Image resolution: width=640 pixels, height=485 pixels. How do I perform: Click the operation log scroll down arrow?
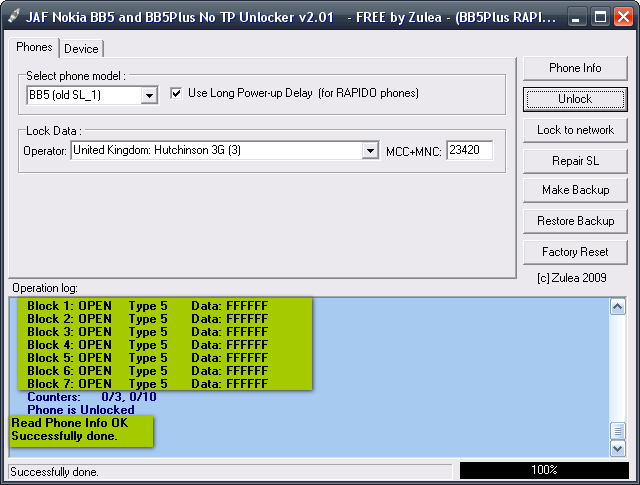click(x=618, y=449)
